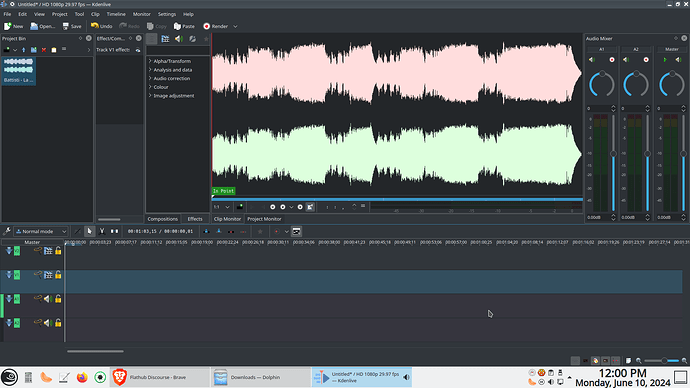Click Undo in the main toolbar
This screenshot has height=388, width=690.
click(102, 26)
